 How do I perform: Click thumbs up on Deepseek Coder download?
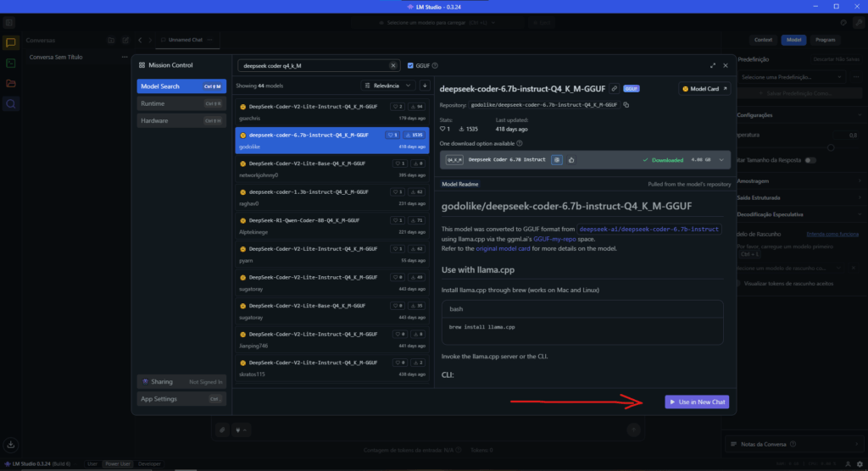pyautogui.click(x=571, y=159)
